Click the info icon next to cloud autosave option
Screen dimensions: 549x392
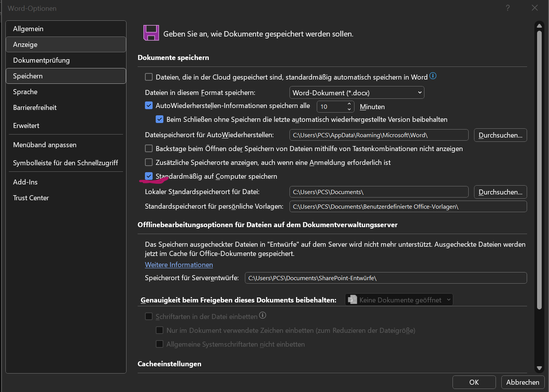pos(433,76)
